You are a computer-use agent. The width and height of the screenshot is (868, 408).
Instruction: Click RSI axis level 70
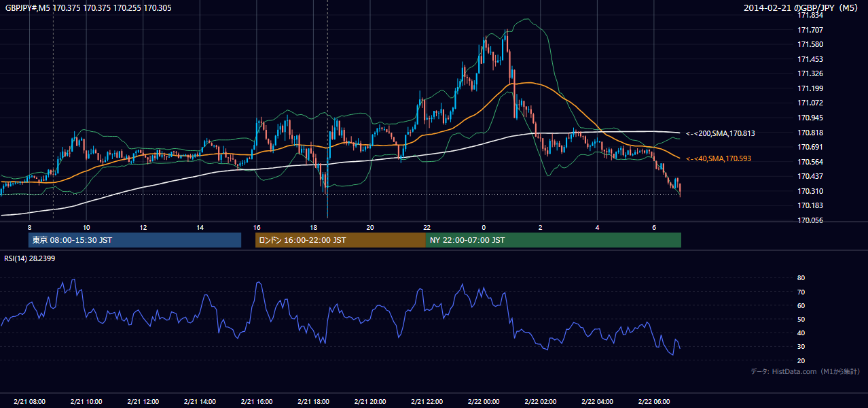click(801, 292)
